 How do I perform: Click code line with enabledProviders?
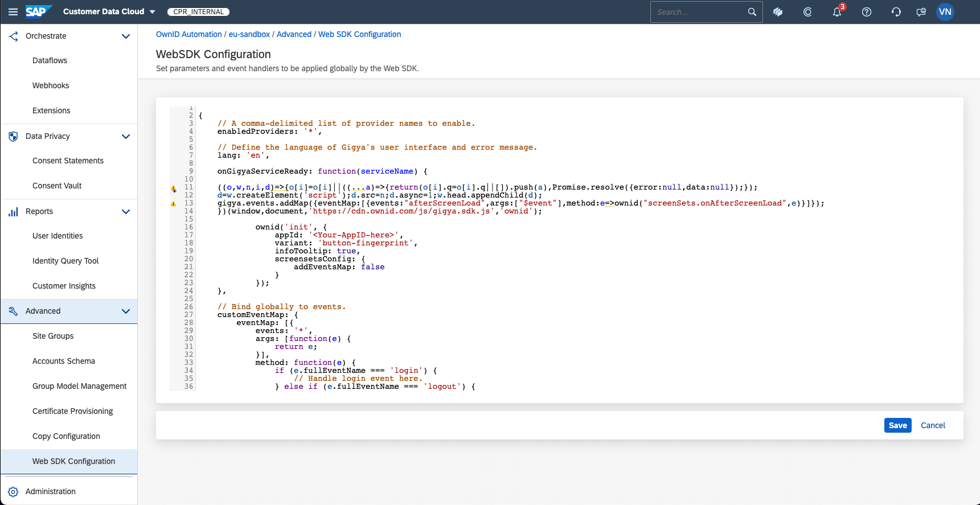[x=269, y=132]
